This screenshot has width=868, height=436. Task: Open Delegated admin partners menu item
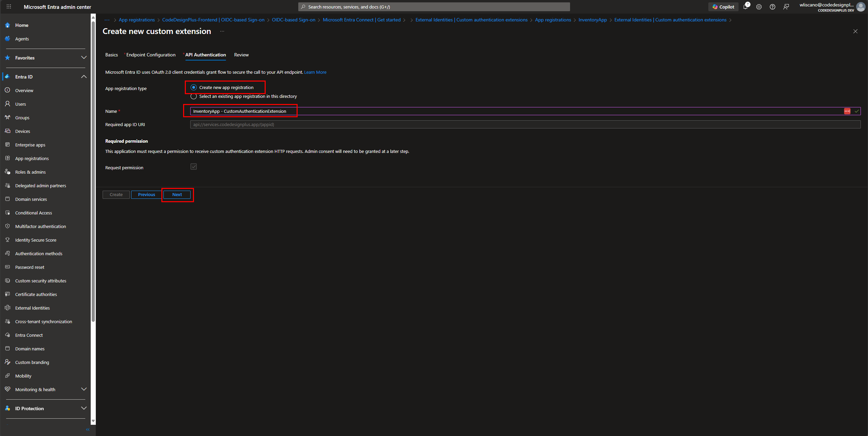click(40, 186)
